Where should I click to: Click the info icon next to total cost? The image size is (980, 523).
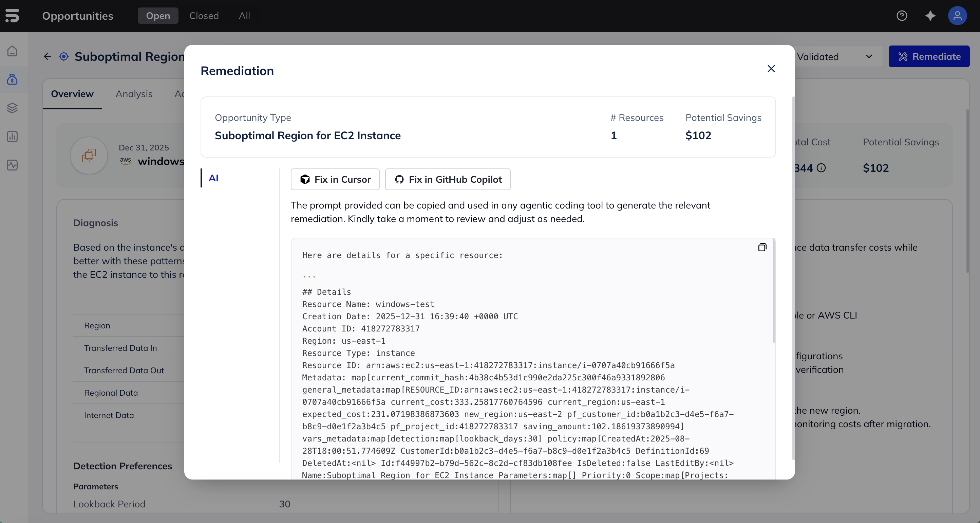pyautogui.click(x=822, y=168)
